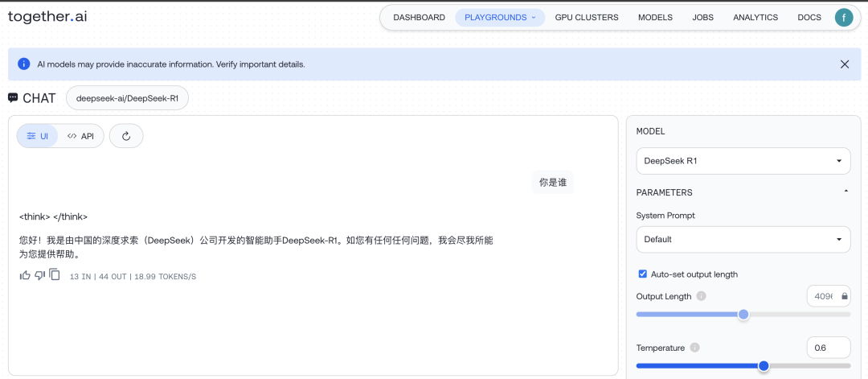The width and height of the screenshot is (868, 379).
Task: Click the lock icon in Output Length field
Action: [x=844, y=296]
